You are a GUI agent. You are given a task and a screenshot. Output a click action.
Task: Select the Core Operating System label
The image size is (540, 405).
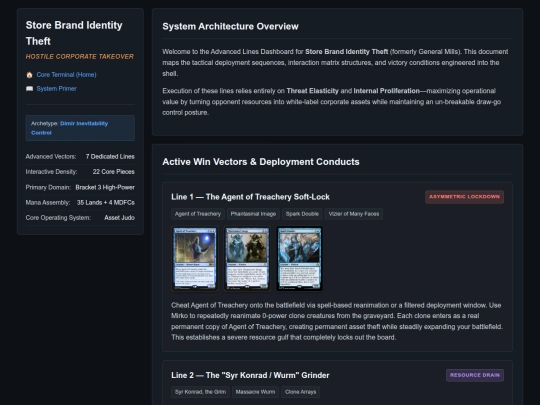click(x=58, y=218)
